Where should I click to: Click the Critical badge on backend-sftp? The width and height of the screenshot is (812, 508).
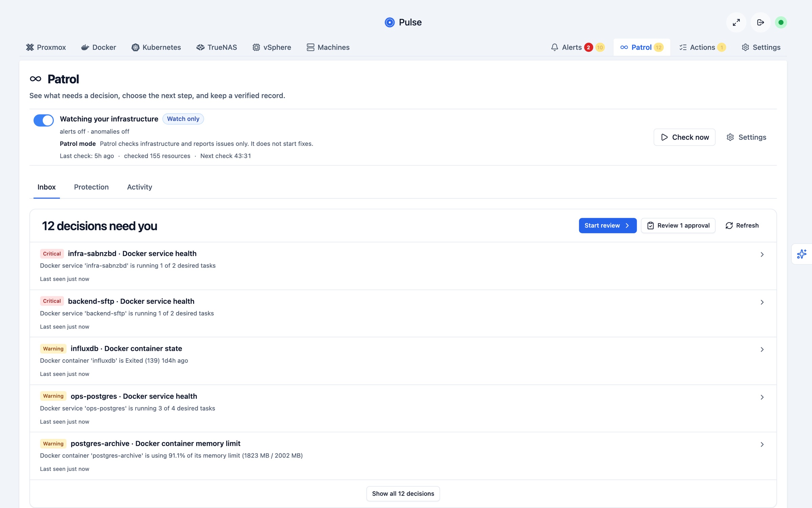point(52,301)
